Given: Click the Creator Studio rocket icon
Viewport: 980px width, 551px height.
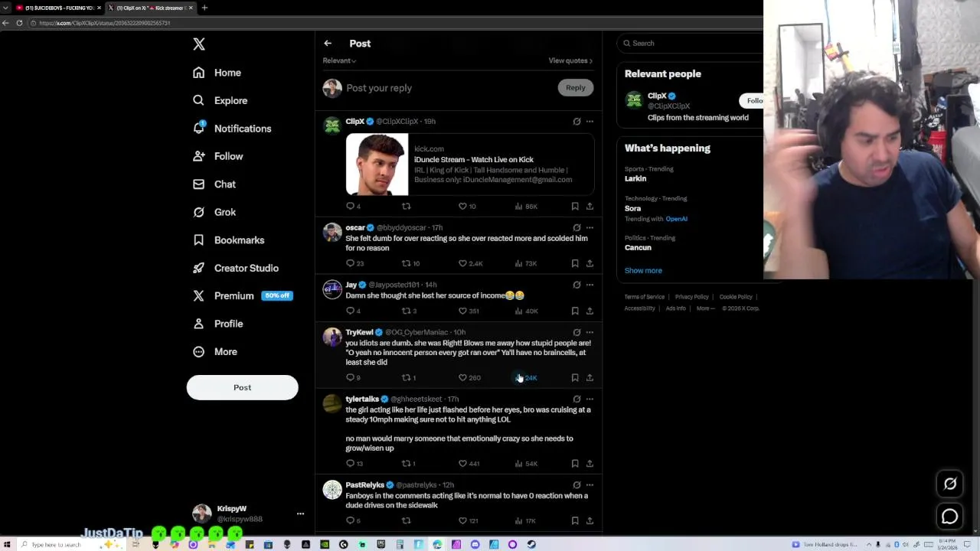Looking at the screenshot, I should point(198,268).
